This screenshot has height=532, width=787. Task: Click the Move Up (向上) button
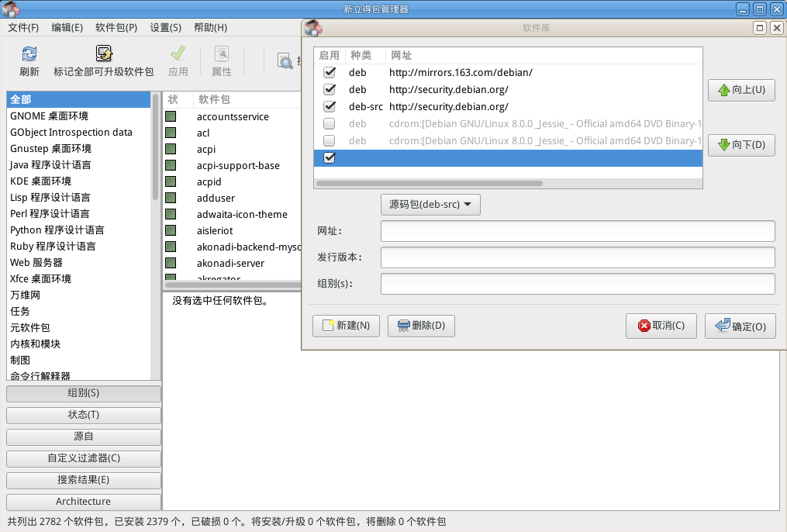(741, 90)
